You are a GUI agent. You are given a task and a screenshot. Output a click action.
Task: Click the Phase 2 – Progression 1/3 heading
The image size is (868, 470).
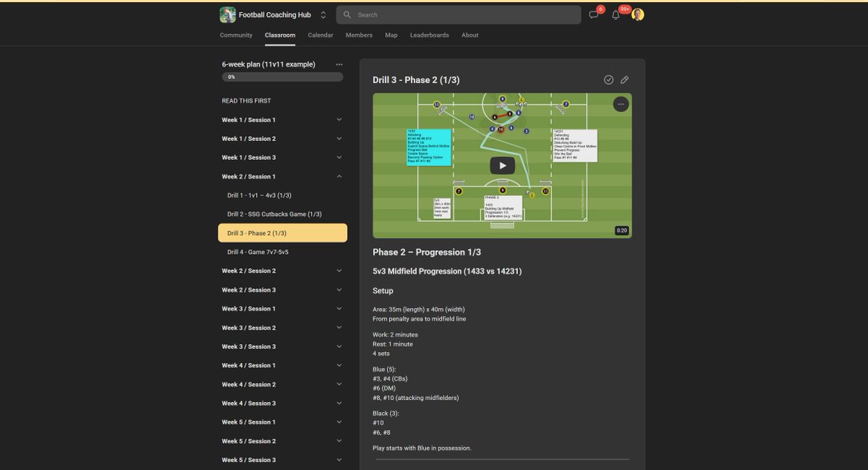pos(427,252)
